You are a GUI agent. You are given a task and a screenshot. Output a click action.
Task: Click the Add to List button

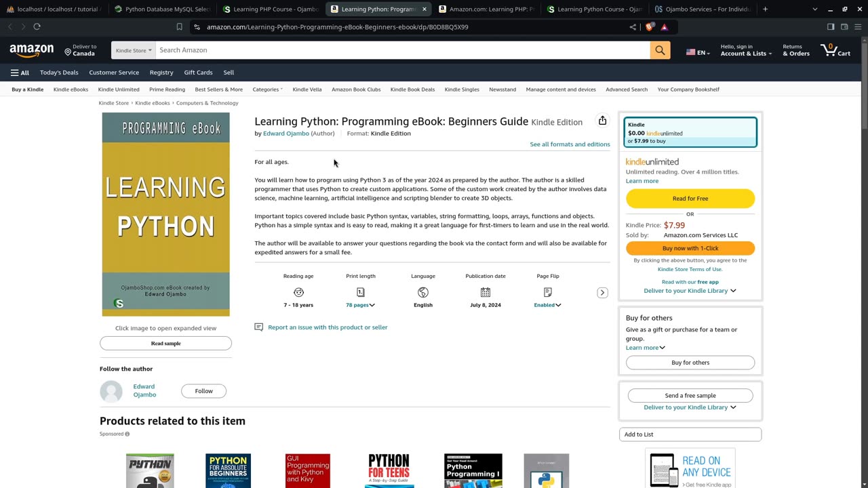[690, 434]
